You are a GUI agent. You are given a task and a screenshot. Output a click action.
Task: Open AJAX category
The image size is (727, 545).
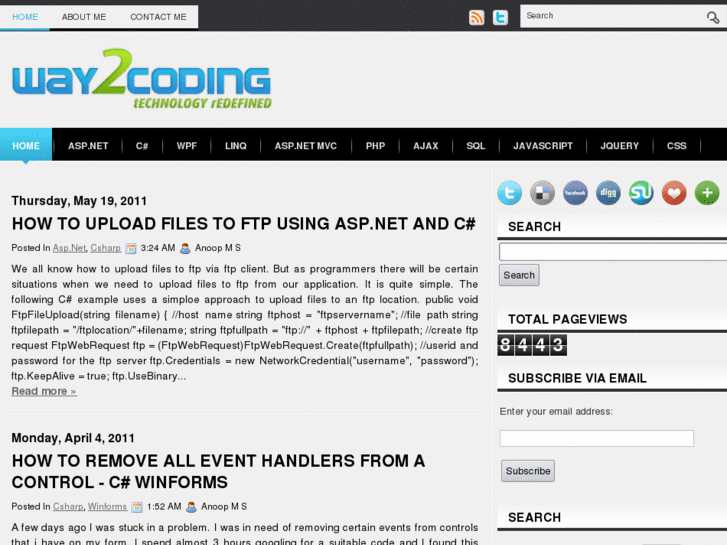tap(426, 146)
